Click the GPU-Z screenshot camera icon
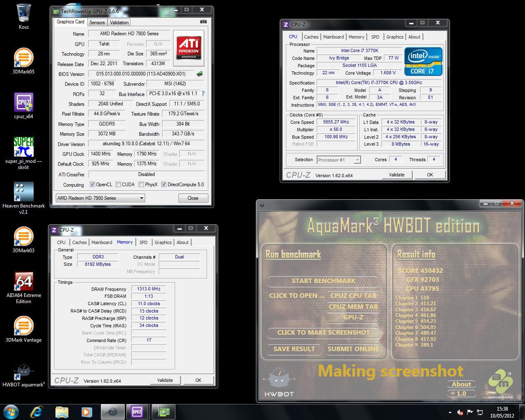This screenshot has height=420, width=525. (203, 22)
